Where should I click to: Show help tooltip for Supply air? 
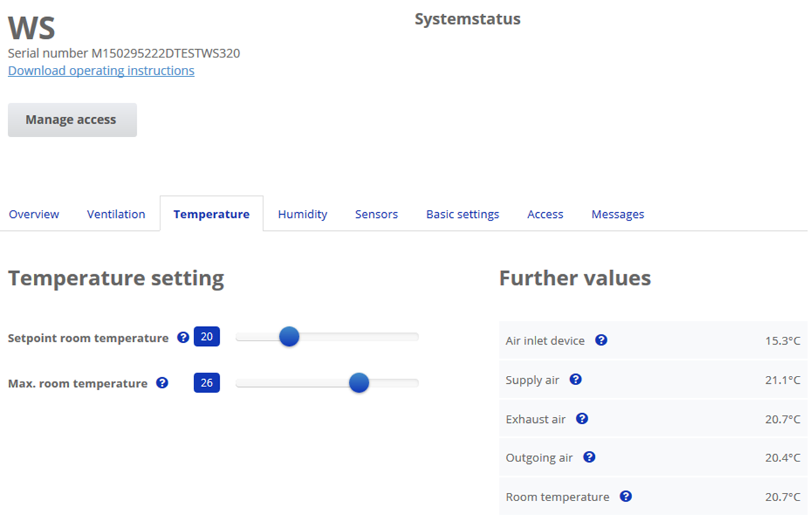click(x=575, y=379)
